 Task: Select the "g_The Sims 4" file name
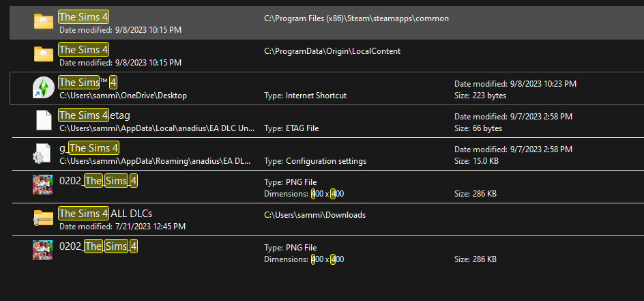pos(89,148)
